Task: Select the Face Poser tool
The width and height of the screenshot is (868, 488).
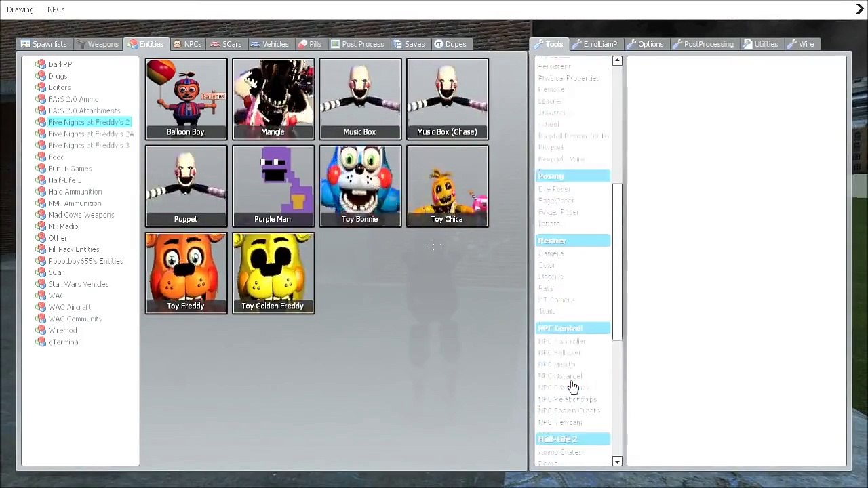Action: tap(556, 201)
